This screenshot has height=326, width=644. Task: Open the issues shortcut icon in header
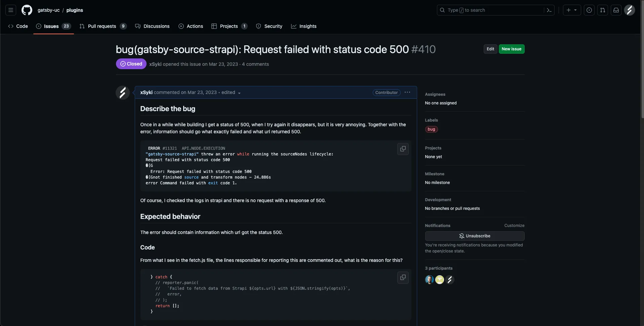pyautogui.click(x=589, y=10)
